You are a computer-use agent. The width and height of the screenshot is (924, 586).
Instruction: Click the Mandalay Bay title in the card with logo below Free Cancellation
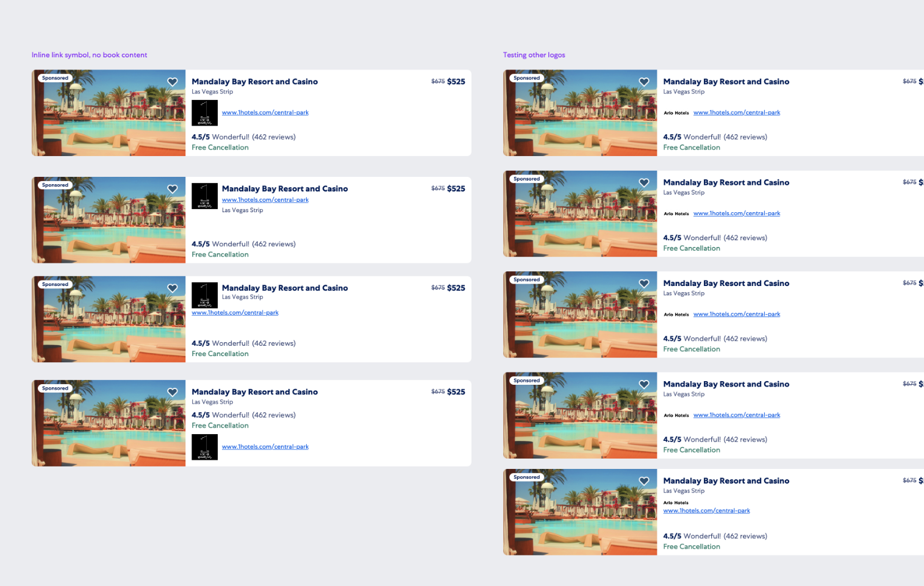(x=254, y=392)
